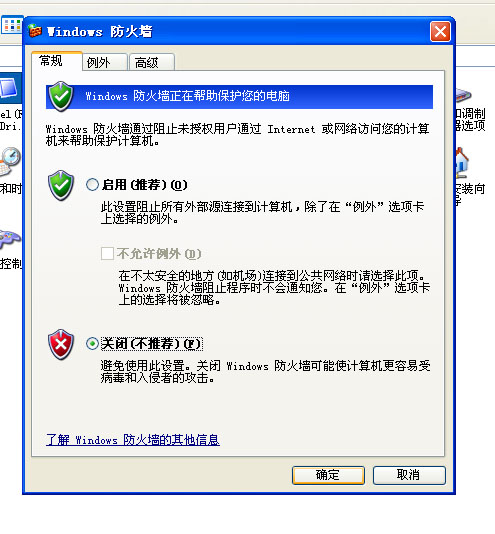This screenshot has width=495, height=534.
Task: Click the game controller icon behind the dialog
Action: 10,239
